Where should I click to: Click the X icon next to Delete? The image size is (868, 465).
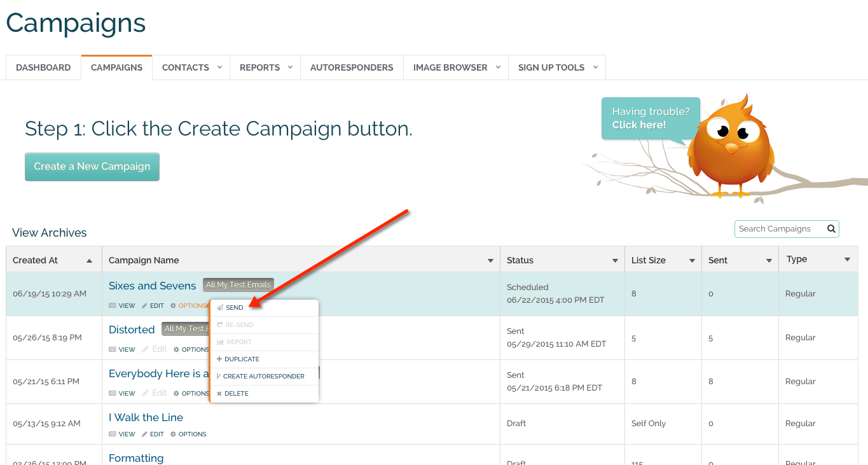(x=221, y=392)
